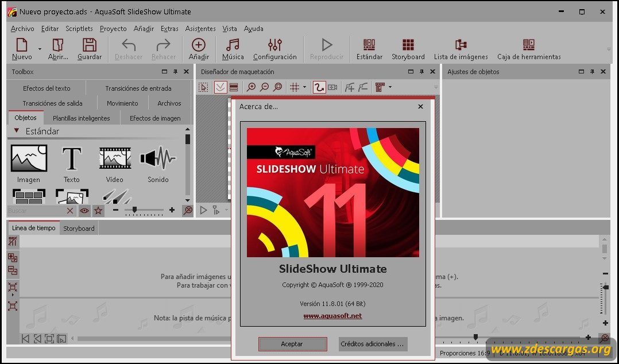619x364 pixels.
Task: Switch to the Línea de tiempo tab
Action: pos(33,228)
